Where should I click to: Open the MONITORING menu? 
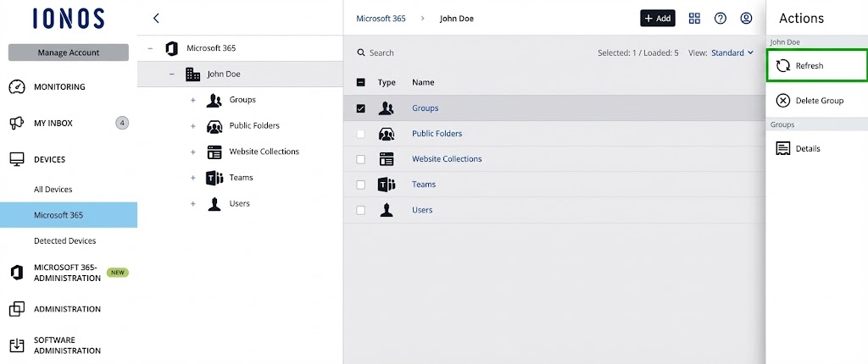point(60,87)
